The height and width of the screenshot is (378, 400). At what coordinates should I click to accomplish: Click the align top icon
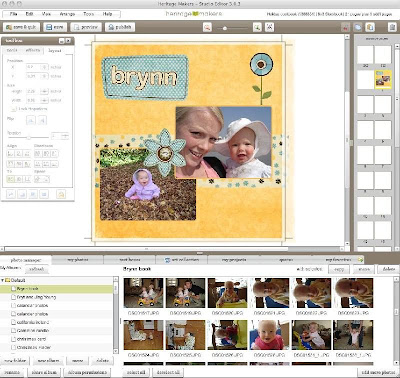(11, 164)
